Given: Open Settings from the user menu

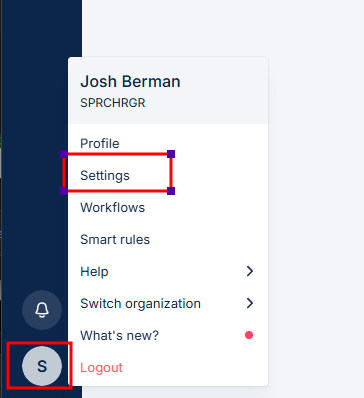Looking at the screenshot, I should click(105, 175).
